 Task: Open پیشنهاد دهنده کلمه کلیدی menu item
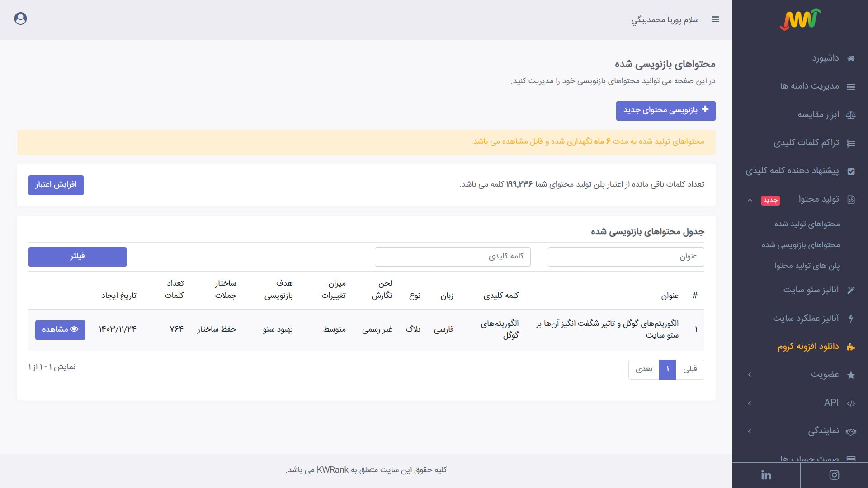coord(792,171)
